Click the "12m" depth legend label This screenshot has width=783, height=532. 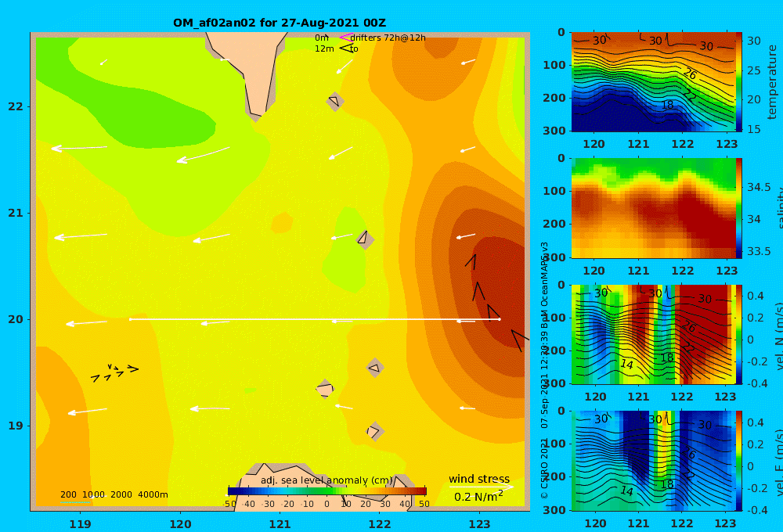pos(324,49)
